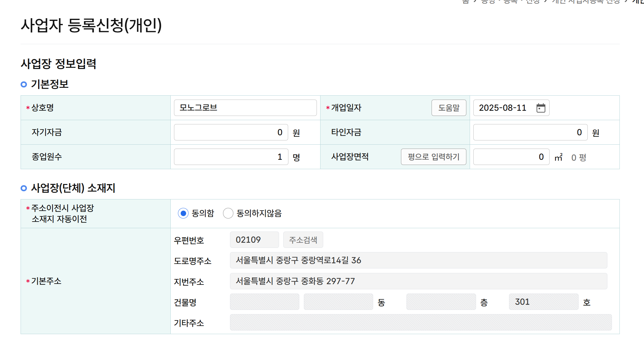Image resolution: width=644 pixels, height=345 pixels.
Task: Click the 주소검색 address search button
Action: click(x=303, y=240)
